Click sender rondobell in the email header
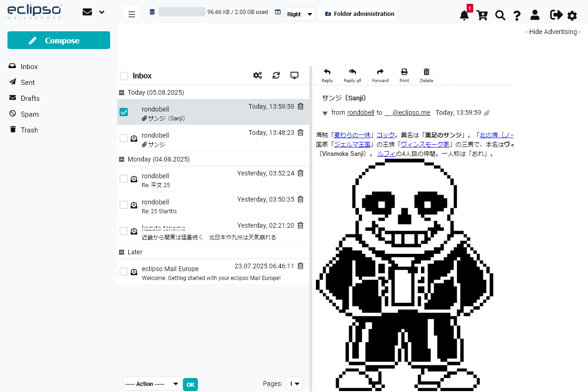This screenshot has width=588, height=392. point(361,112)
